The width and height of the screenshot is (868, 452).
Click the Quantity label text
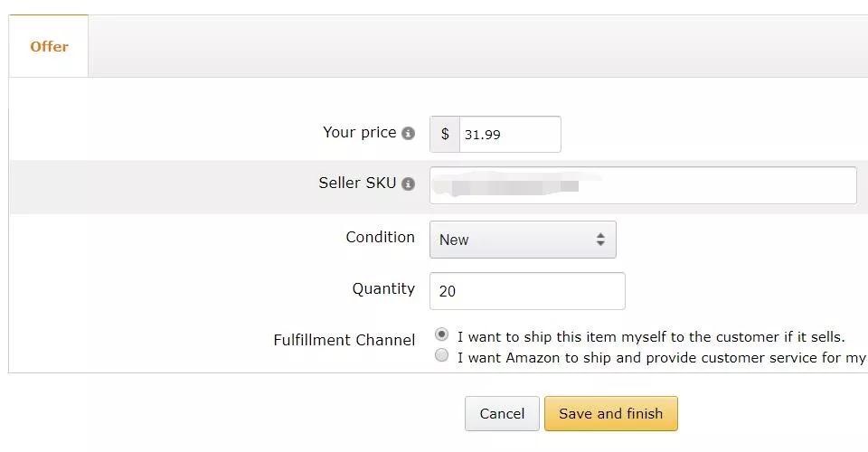pyautogui.click(x=383, y=288)
